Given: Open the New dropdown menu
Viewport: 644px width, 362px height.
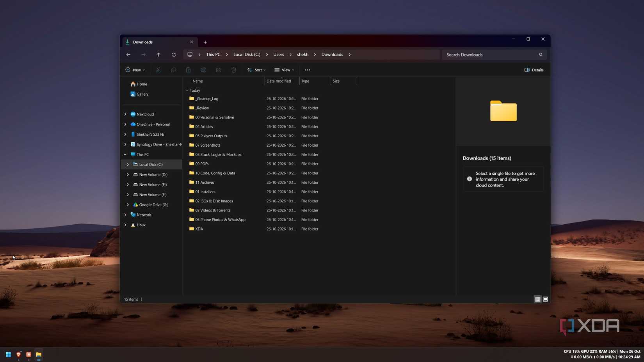Looking at the screenshot, I should (135, 70).
